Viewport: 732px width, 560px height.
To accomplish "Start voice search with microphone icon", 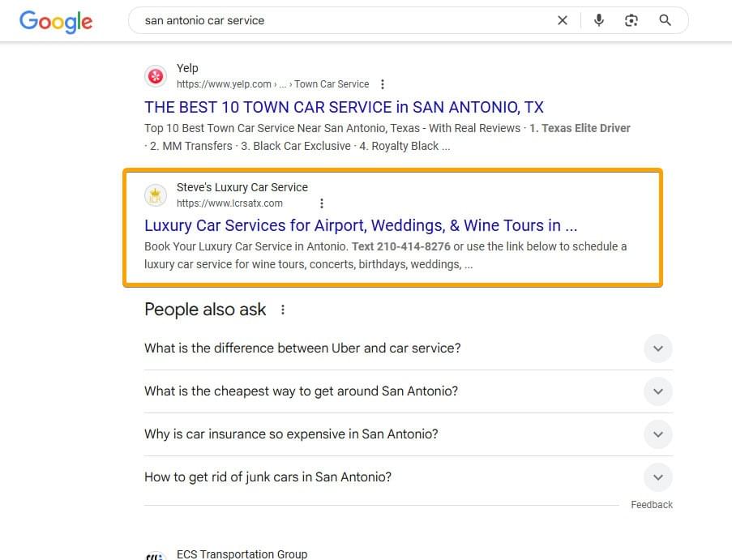I will (x=599, y=20).
